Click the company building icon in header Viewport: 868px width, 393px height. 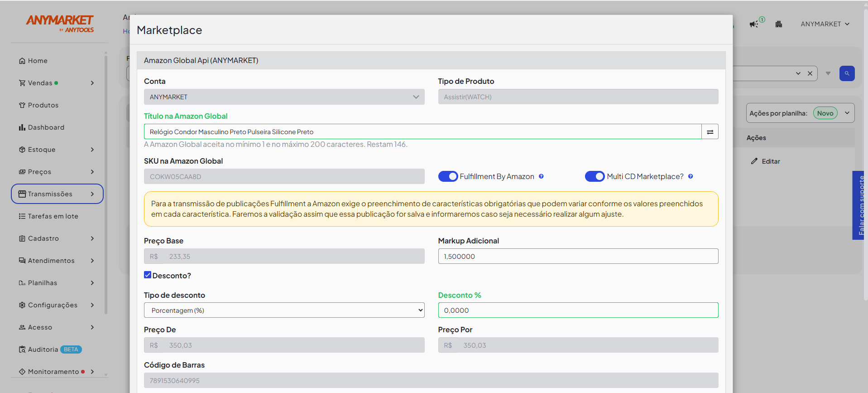[779, 24]
